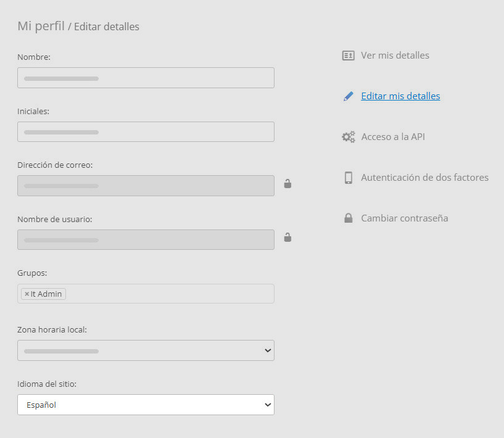The width and height of the screenshot is (504, 438).
Task: Select Cambiar contraseña
Action: coord(404,218)
